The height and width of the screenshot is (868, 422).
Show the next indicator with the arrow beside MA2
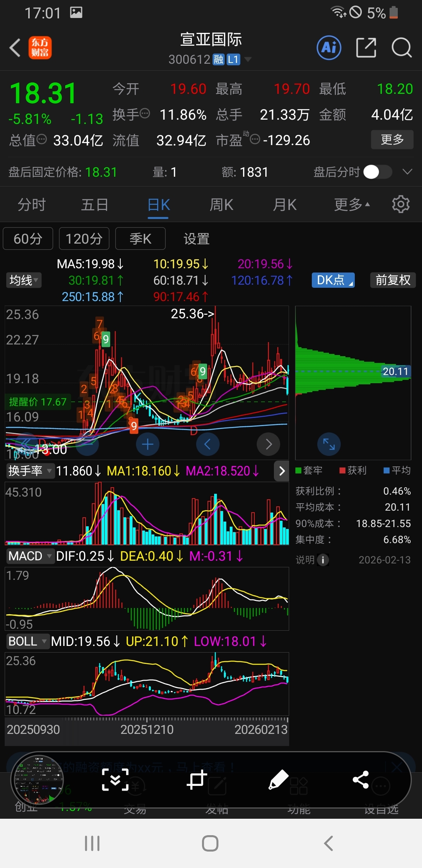pyautogui.click(x=282, y=471)
